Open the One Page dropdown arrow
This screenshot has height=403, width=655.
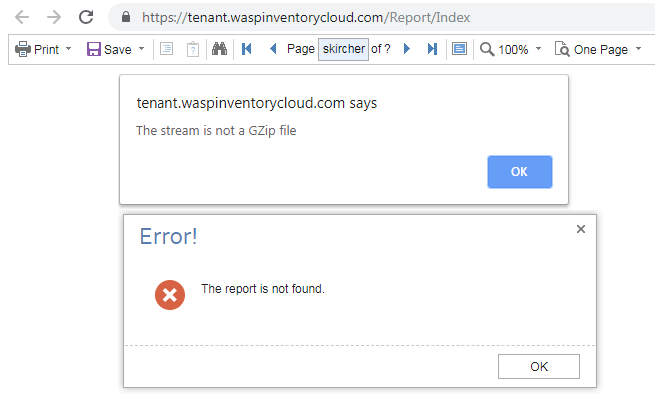(638, 49)
